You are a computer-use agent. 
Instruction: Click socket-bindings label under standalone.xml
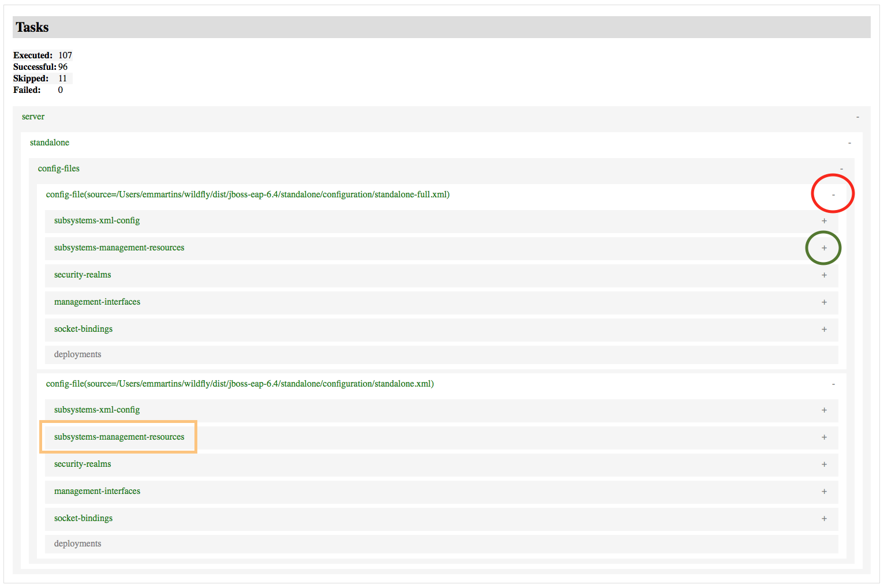pos(83,518)
